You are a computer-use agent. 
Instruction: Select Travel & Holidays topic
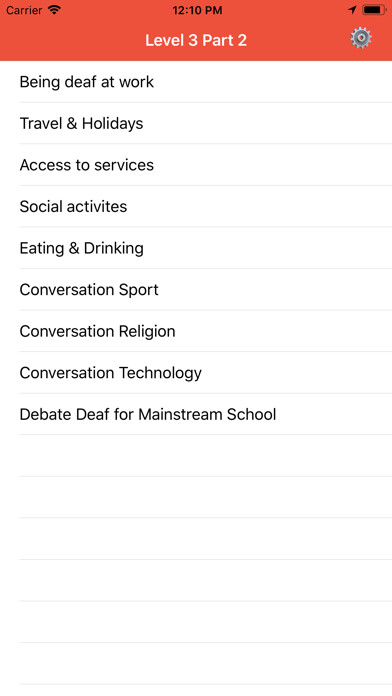[x=196, y=123]
